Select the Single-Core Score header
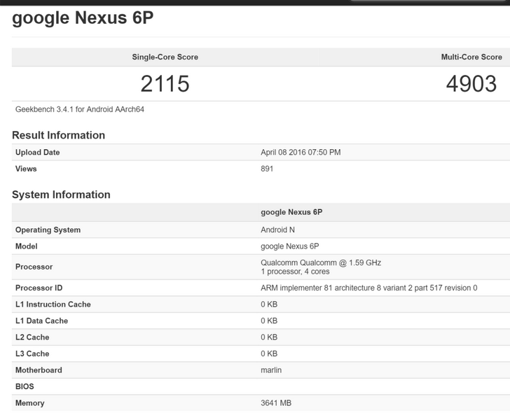The width and height of the screenshot is (510, 420). [x=165, y=57]
